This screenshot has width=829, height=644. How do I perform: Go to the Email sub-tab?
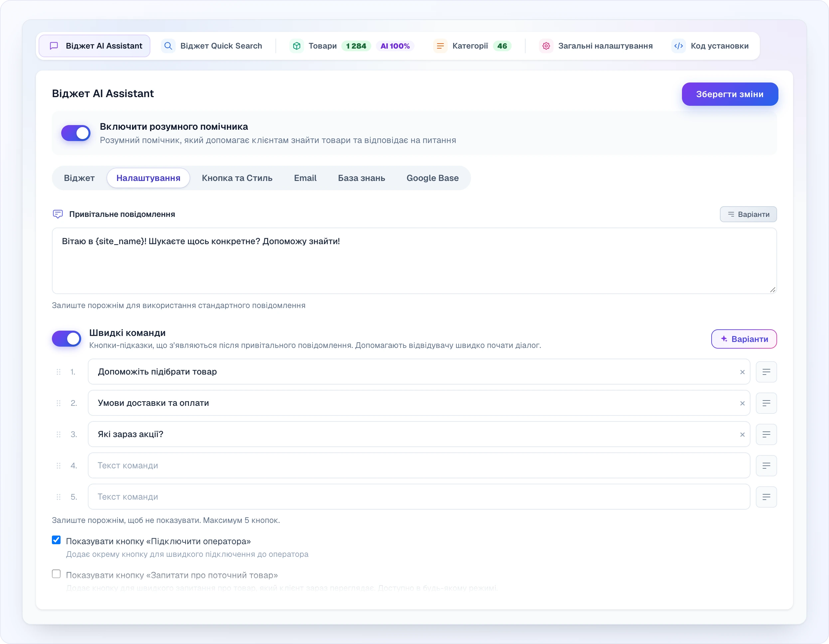click(x=305, y=178)
